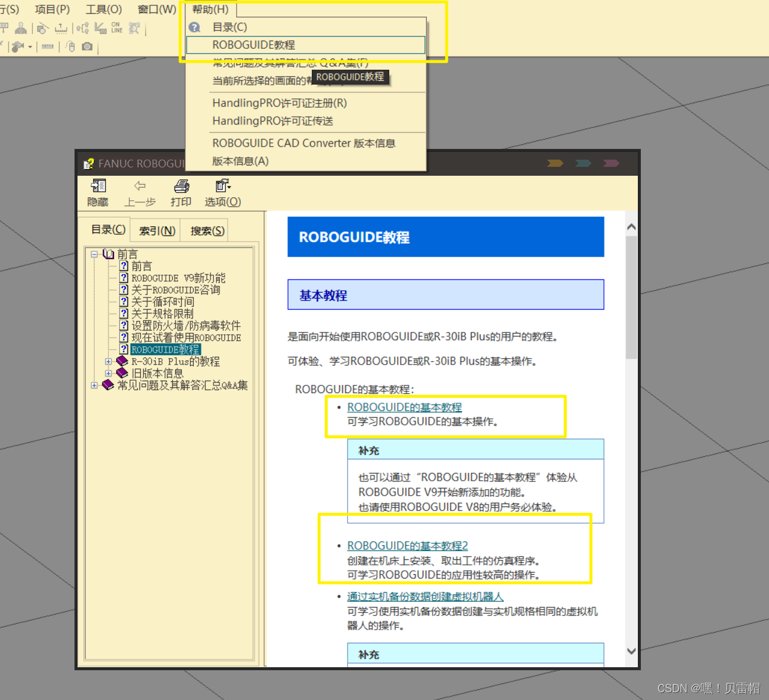
Task: Collapse the top-level 前言 tree node
Action: (x=94, y=254)
